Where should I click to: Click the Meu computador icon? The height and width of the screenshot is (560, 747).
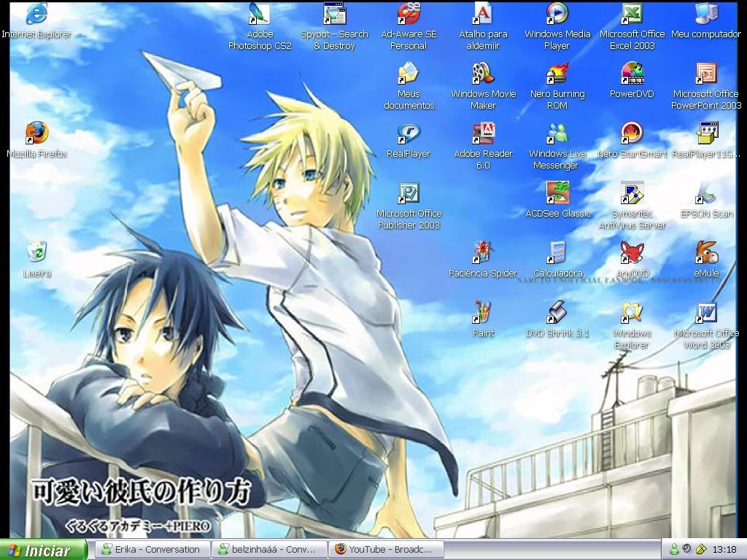point(706,13)
